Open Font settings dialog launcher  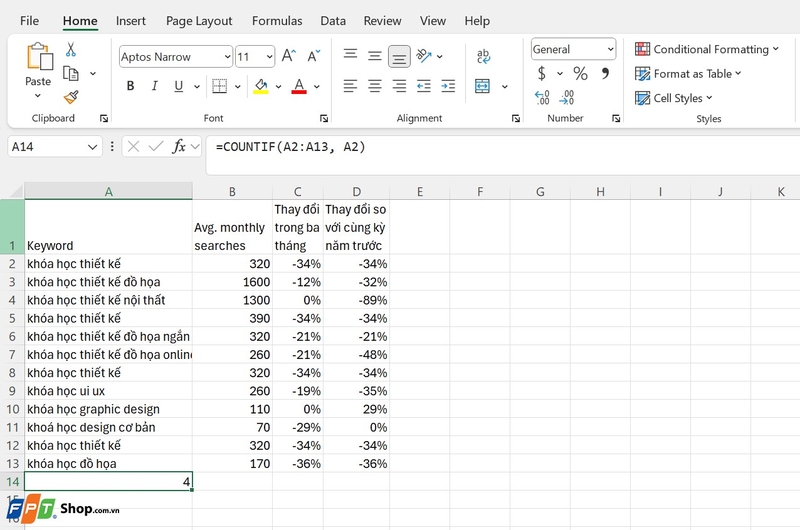[324, 118]
